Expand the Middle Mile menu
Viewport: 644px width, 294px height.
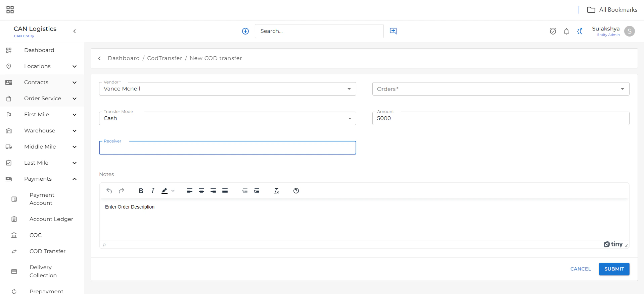tap(42, 147)
